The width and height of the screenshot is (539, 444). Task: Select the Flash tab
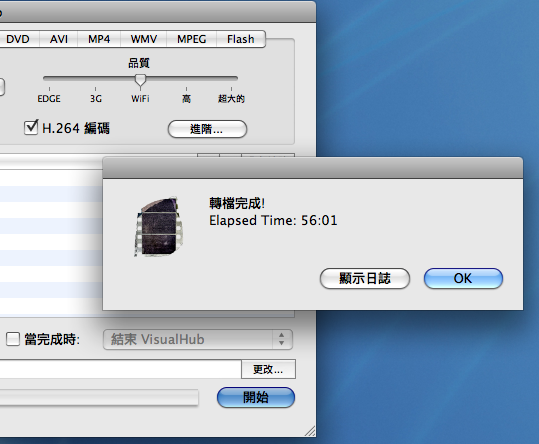click(x=241, y=39)
